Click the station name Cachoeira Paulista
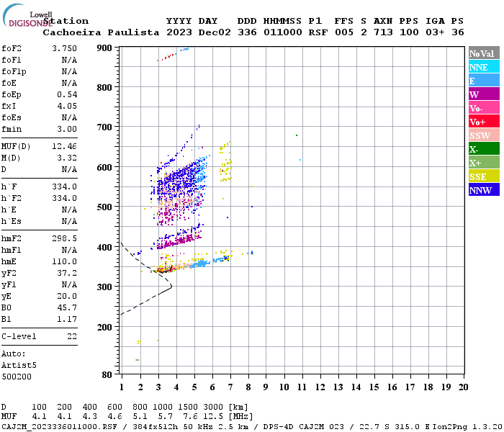The width and height of the screenshot is (504, 432). point(101,32)
